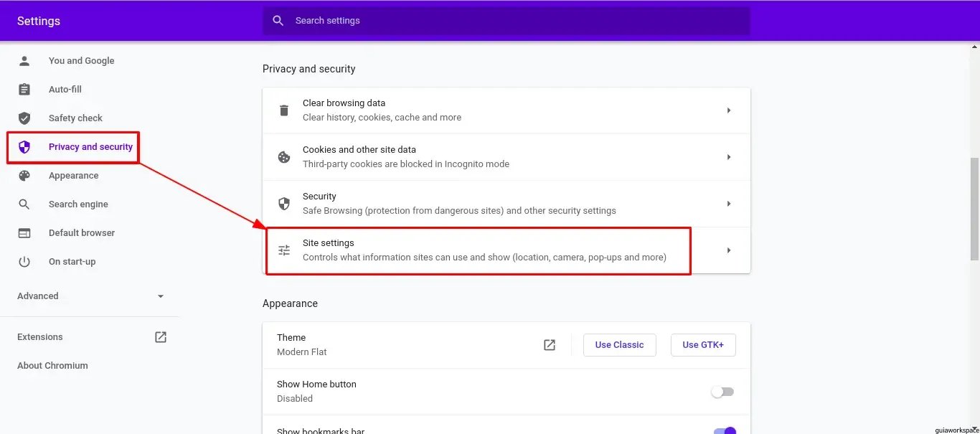
Task: Click the Use Classic theme button
Action: pos(619,345)
